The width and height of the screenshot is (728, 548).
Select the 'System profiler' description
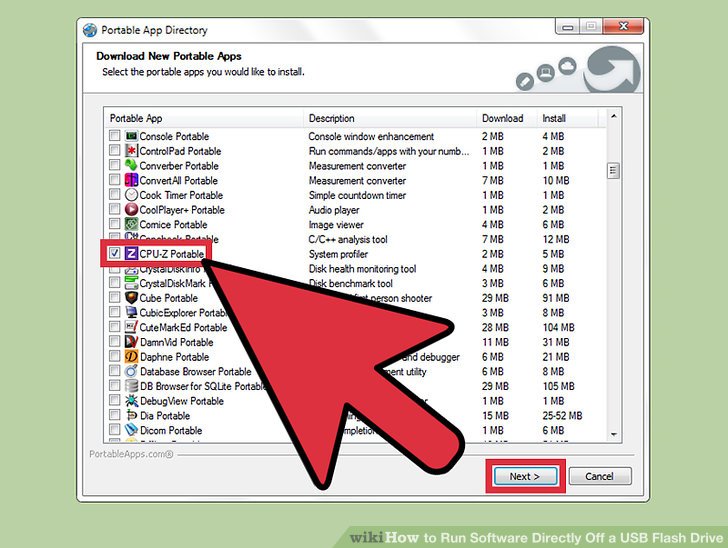[x=338, y=254]
